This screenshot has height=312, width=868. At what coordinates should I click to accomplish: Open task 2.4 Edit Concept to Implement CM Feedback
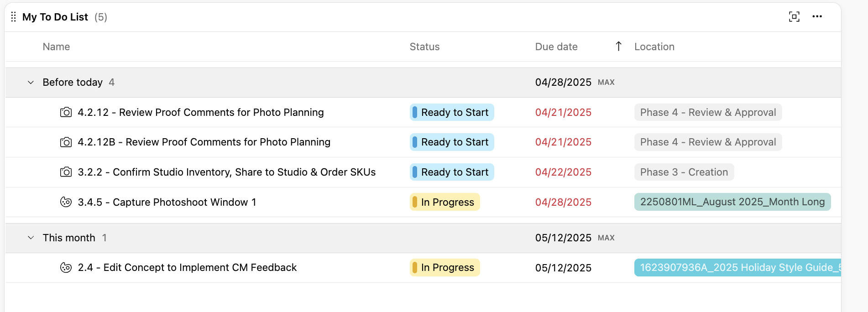tap(187, 268)
